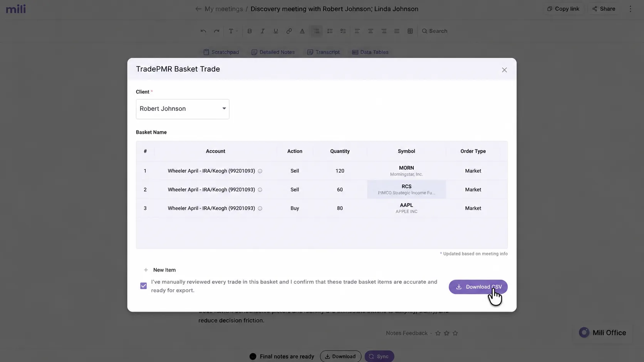Toggle bold formatting
Screen dimensions: 644x362
click(250, 31)
